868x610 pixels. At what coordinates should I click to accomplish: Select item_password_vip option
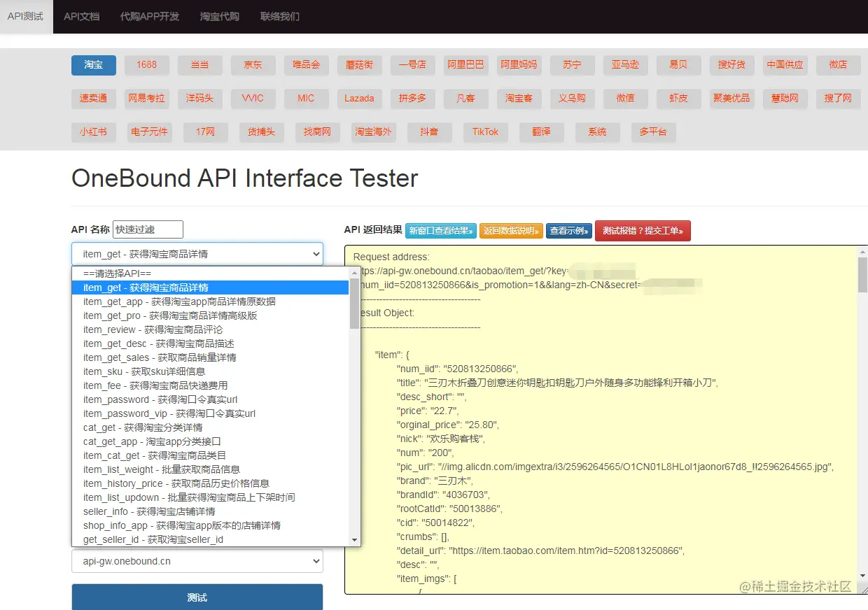pyautogui.click(x=211, y=413)
